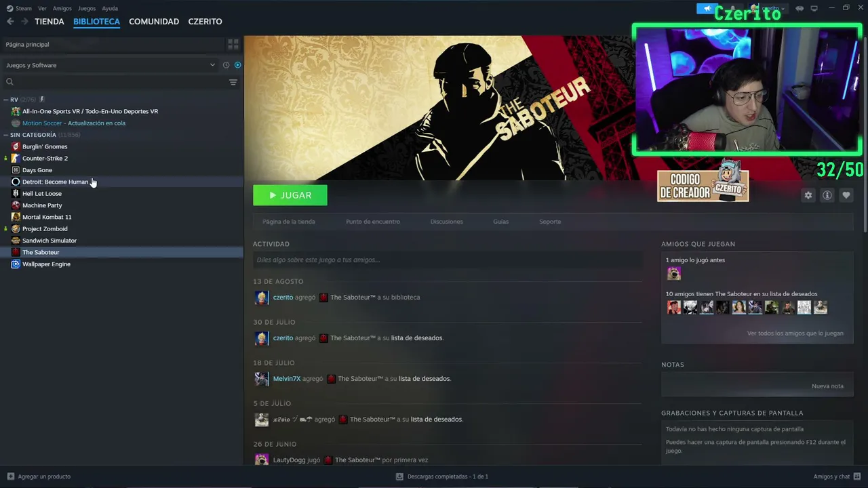868x488 pixels.
Task: Click Agregar un producto
Action: [x=39, y=476]
